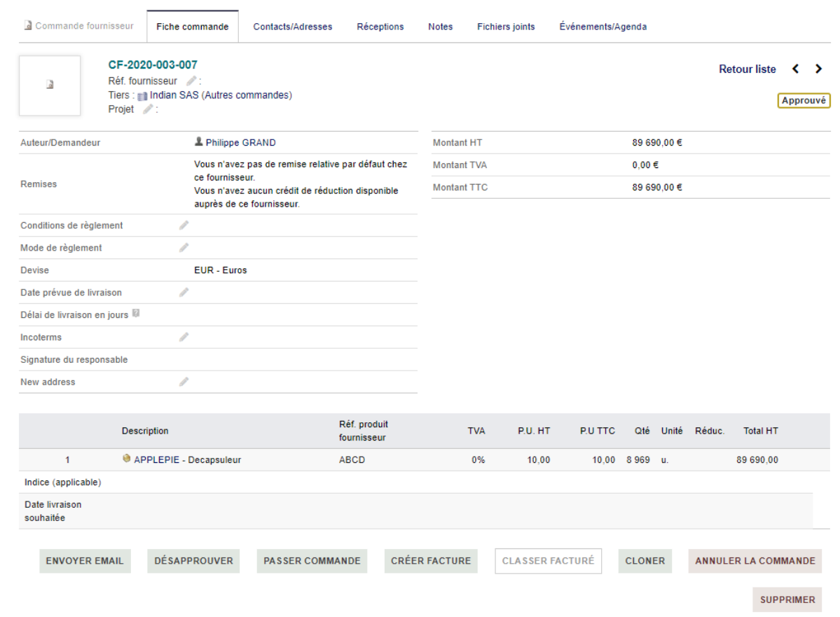Image resolution: width=840 pixels, height=617 pixels.
Task: Open the Fichiers joints tab
Action: (x=506, y=27)
